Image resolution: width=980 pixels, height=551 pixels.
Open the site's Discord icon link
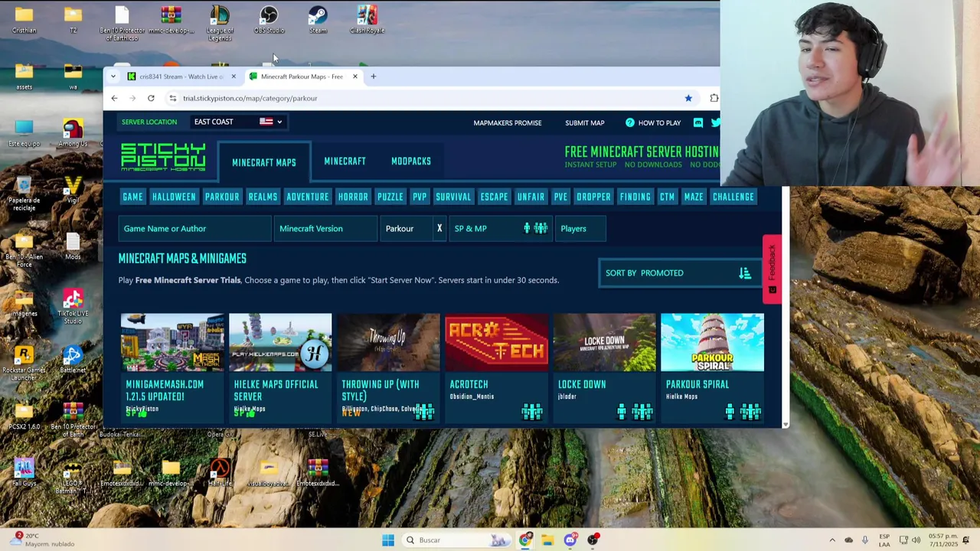(x=697, y=122)
